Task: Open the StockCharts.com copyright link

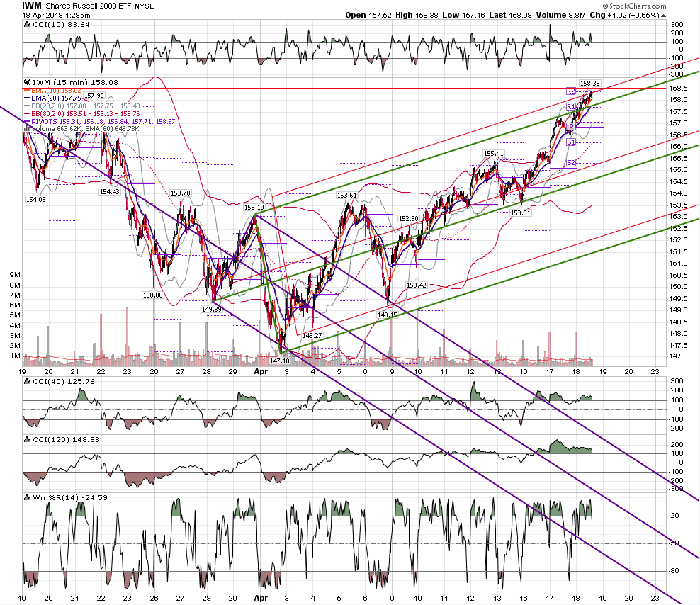Action: pos(634,6)
